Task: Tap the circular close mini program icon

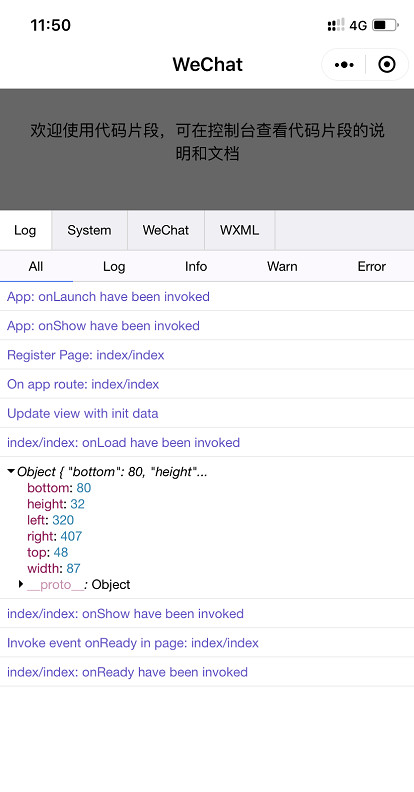Action: [387, 65]
